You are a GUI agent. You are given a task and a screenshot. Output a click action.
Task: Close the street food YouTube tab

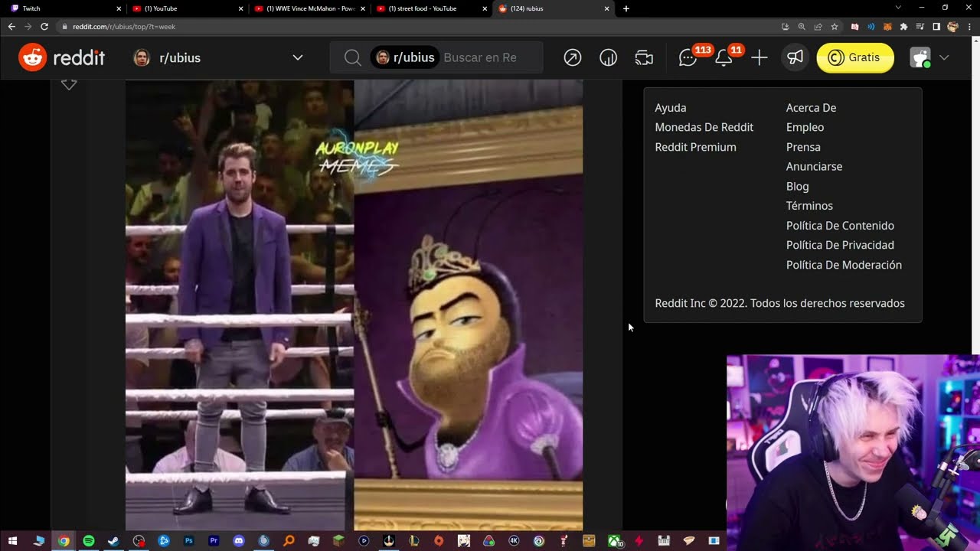(x=485, y=8)
